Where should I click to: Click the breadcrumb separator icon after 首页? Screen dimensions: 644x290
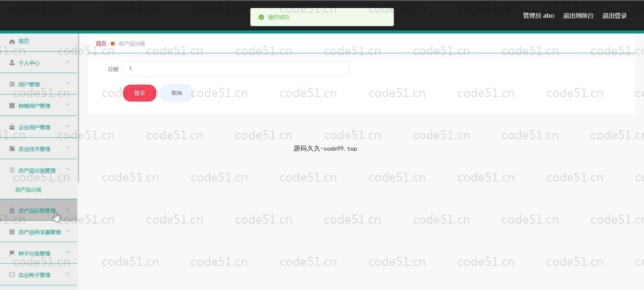coord(113,44)
